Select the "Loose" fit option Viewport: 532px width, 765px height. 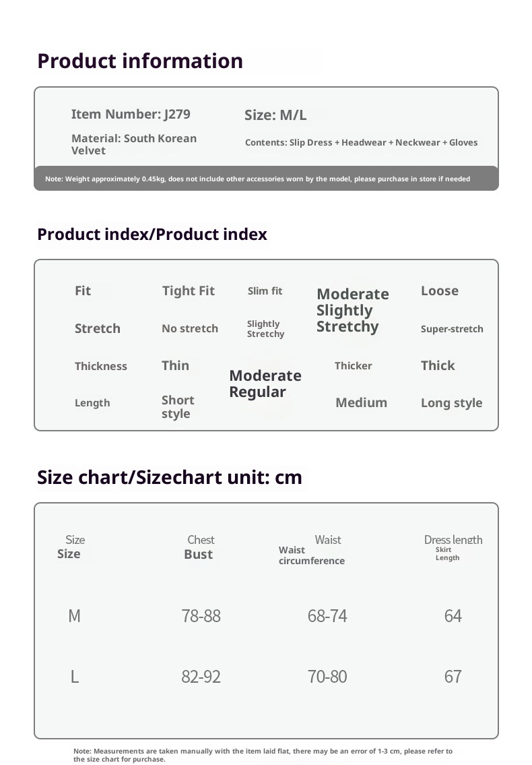pyautogui.click(x=439, y=291)
